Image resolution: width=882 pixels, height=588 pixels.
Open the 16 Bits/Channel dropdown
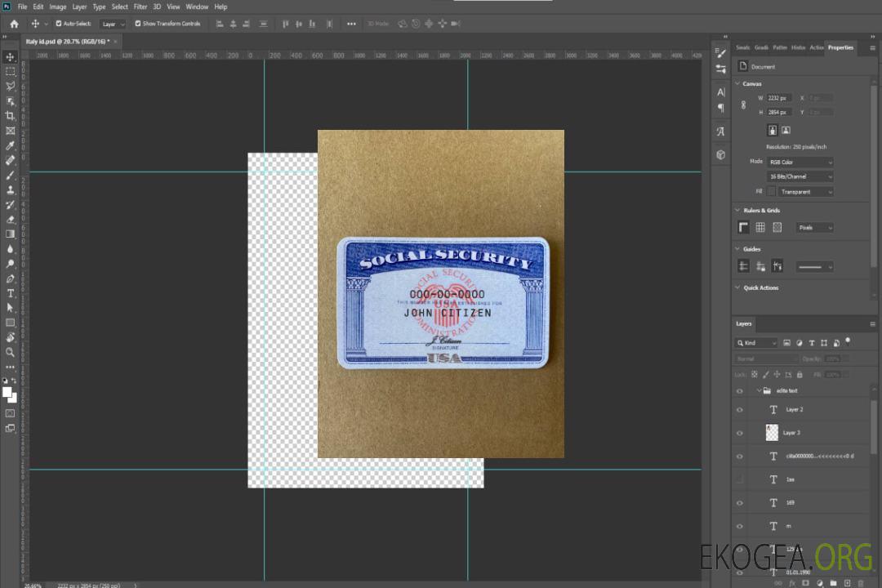tap(800, 176)
